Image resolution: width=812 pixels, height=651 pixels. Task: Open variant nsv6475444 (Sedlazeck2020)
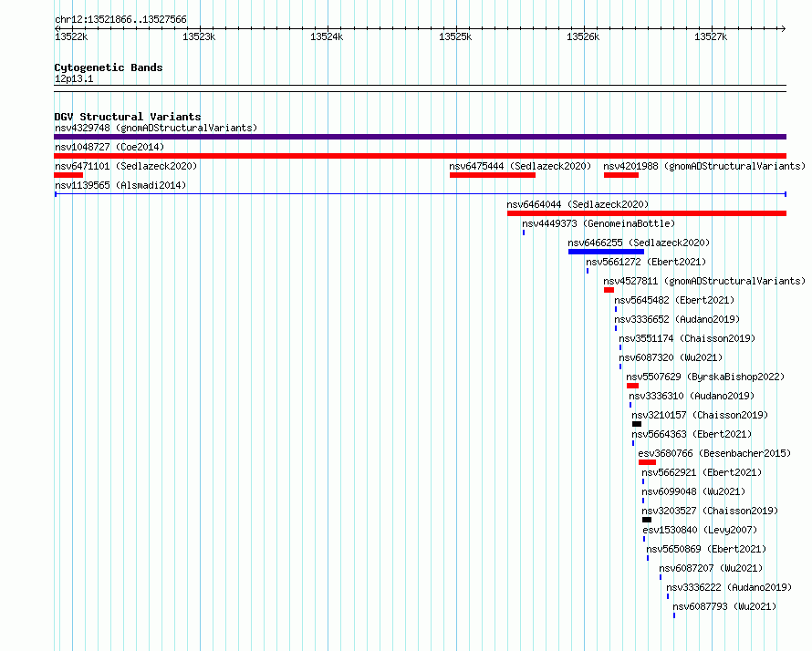click(x=520, y=166)
